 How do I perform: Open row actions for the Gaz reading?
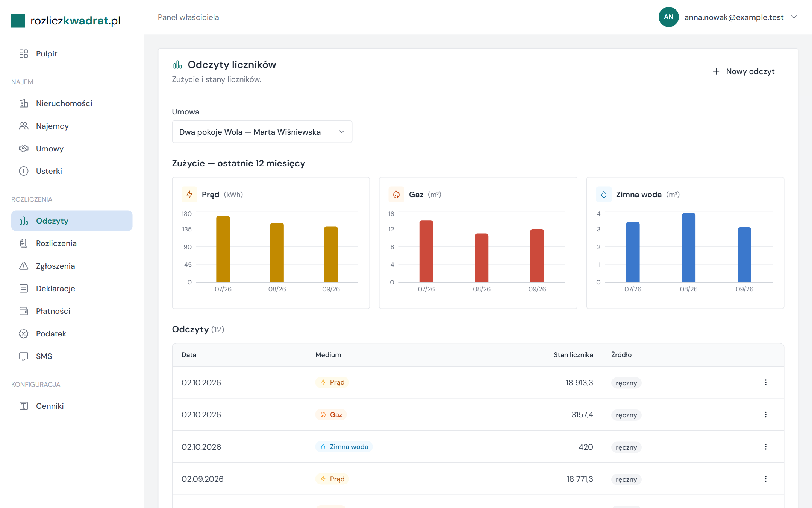coord(766,414)
